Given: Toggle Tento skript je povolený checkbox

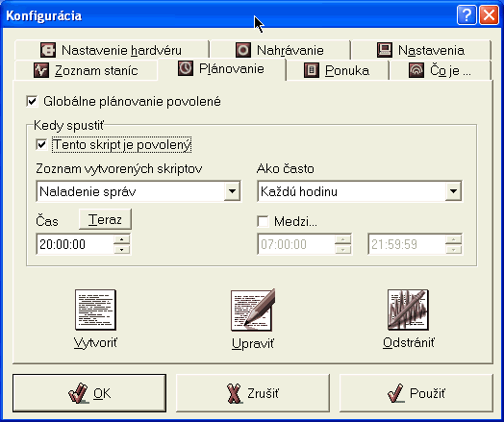Looking at the screenshot, I should coord(41,144).
